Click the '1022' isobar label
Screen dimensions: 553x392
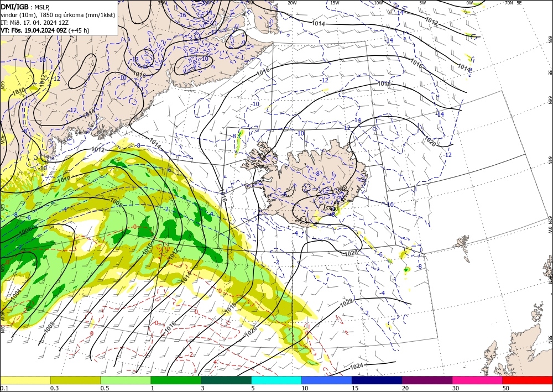[346, 303]
